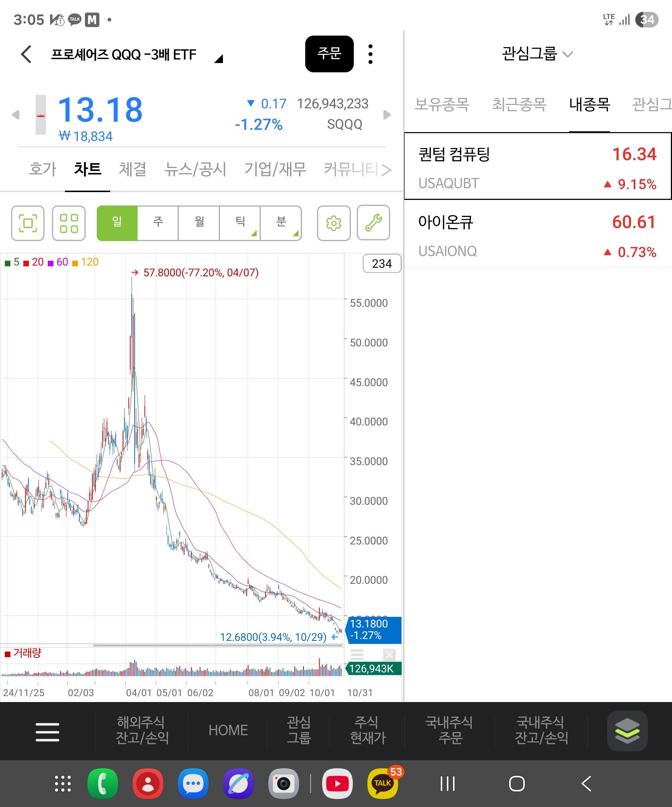Switch chart to 주 (weekly) period

click(158, 223)
